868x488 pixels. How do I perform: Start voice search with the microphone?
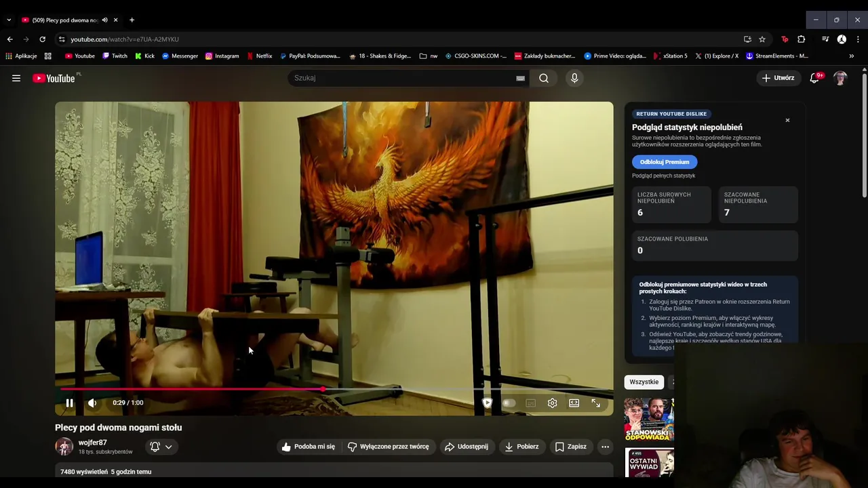click(x=574, y=78)
